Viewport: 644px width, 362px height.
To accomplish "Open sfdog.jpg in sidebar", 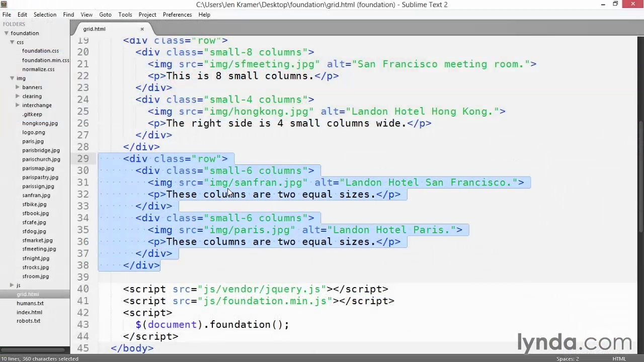I will click(34, 232).
